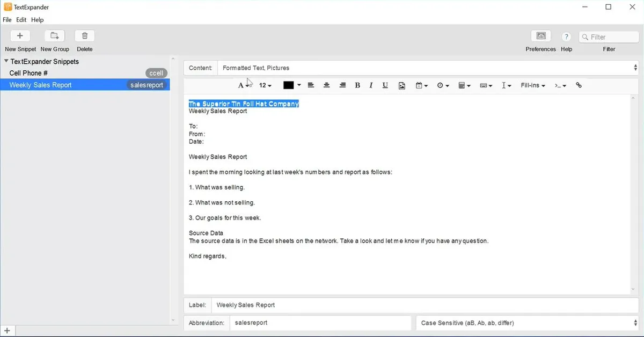Open the Edit menu
The width and height of the screenshot is (644, 337).
coord(21,20)
